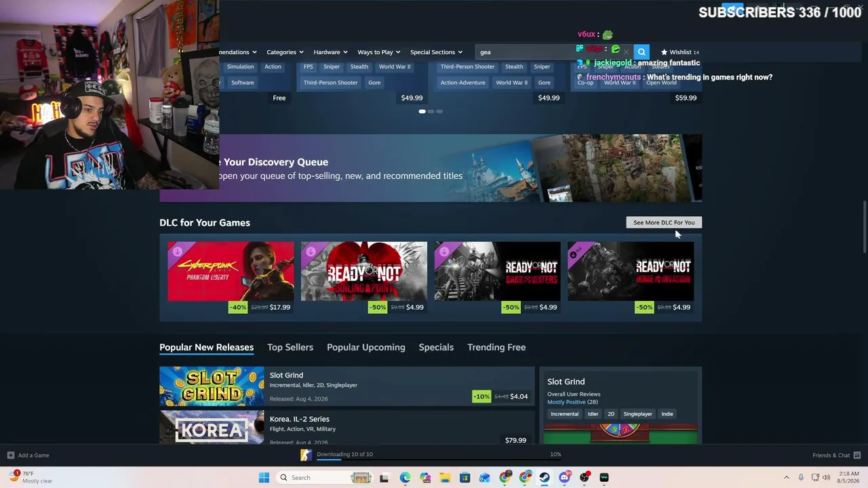Click the Singleplayer tag in Slot Grind panel

(x=637, y=414)
